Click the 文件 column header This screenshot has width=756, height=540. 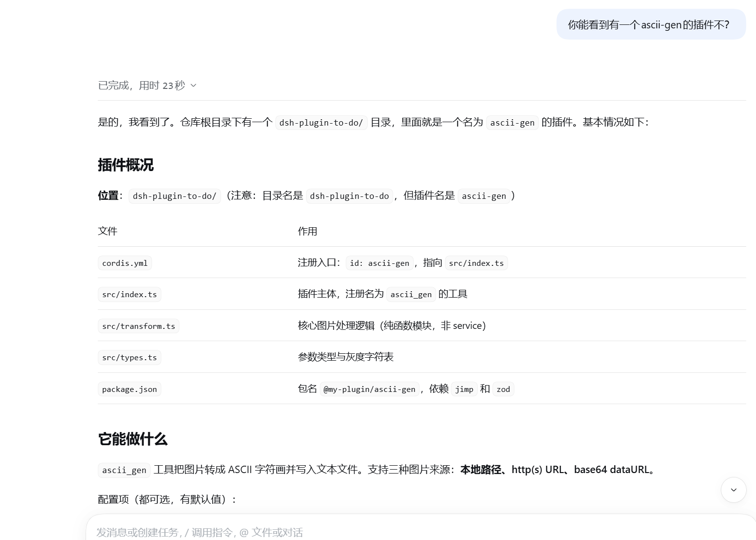[108, 231]
